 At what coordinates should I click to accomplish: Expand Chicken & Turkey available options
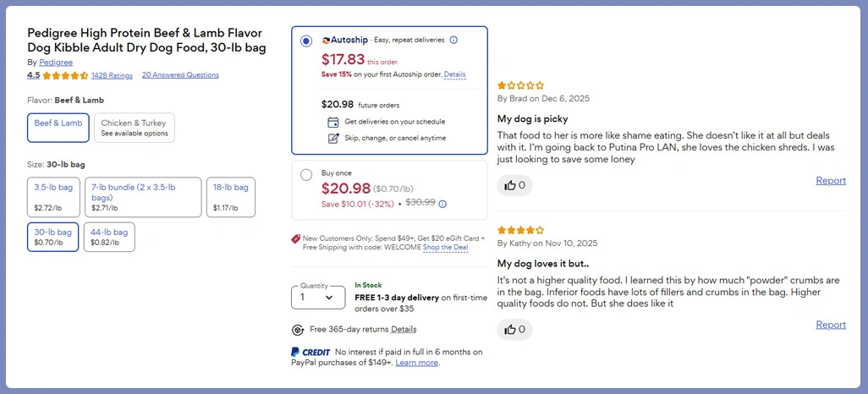(x=135, y=128)
